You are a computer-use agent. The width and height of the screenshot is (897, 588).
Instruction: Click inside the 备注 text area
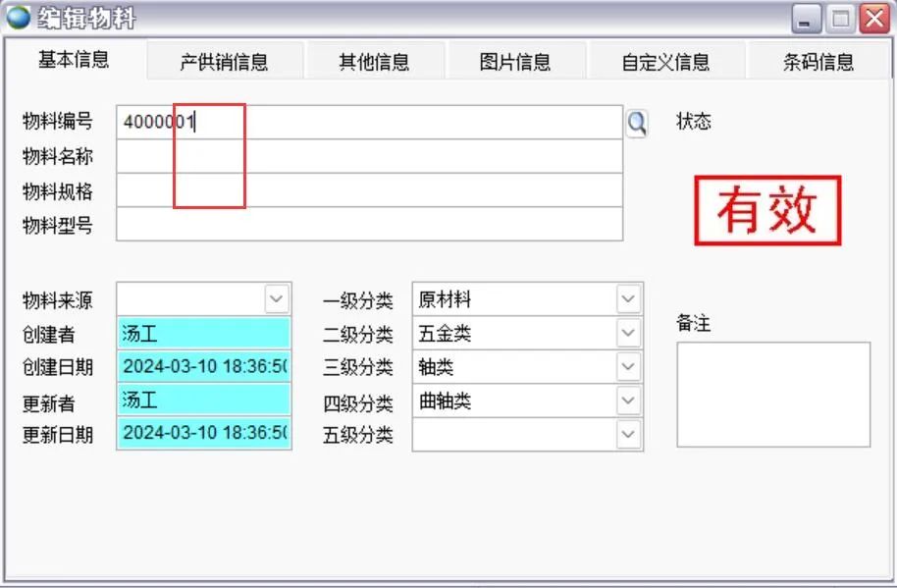point(772,394)
